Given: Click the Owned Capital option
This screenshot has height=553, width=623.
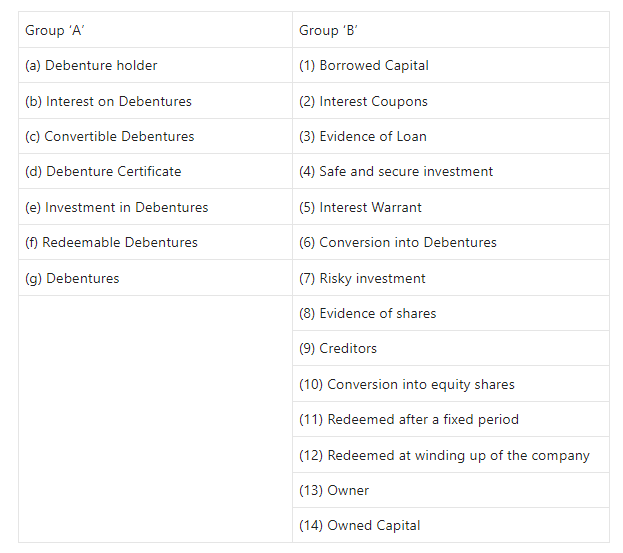Looking at the screenshot, I should coord(451,525).
